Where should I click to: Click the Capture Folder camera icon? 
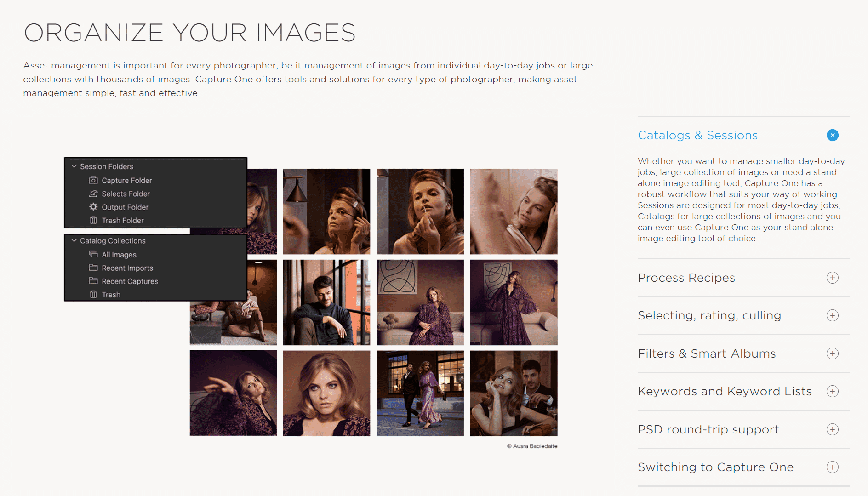tap(93, 180)
